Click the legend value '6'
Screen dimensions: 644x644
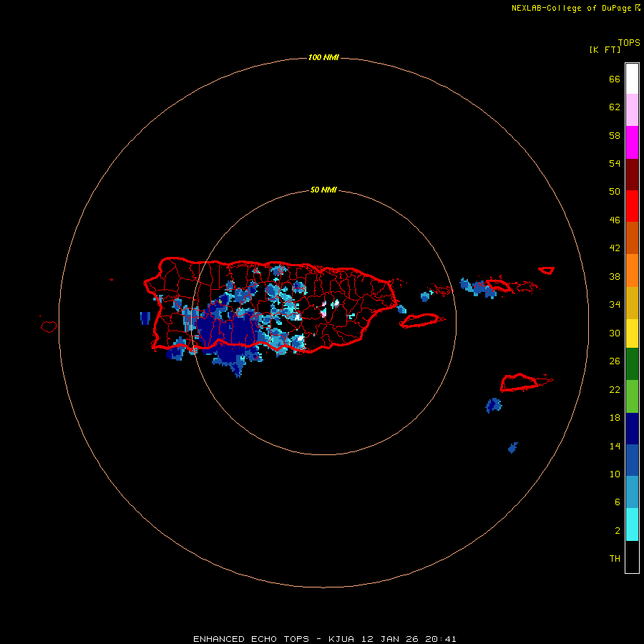point(617,502)
